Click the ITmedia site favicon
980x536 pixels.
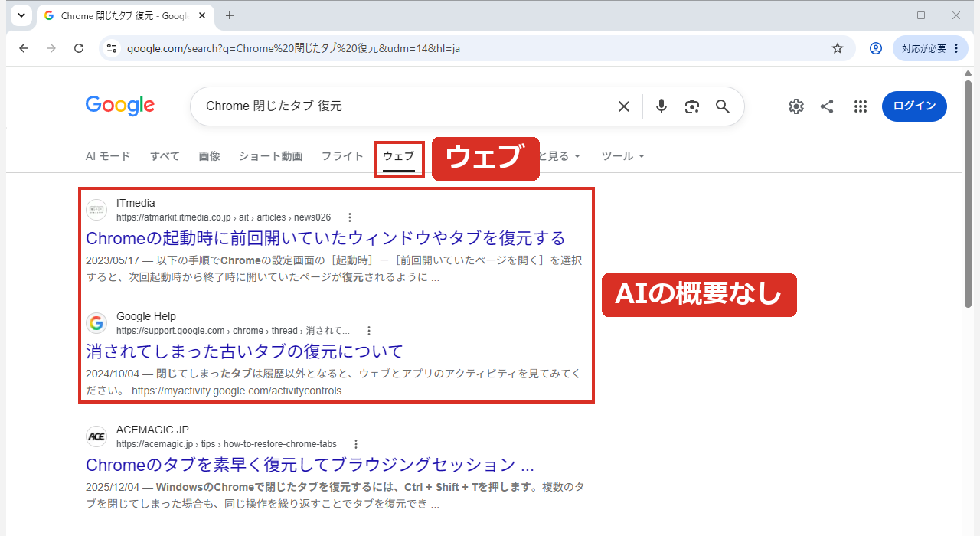(96, 210)
